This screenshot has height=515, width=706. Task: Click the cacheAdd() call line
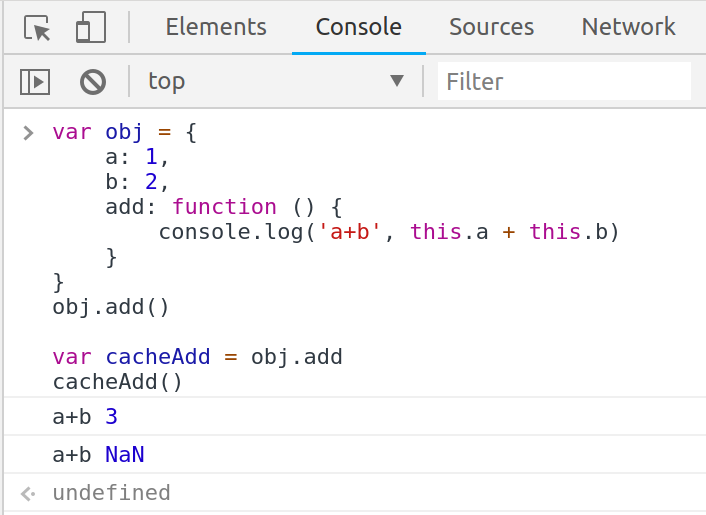click(118, 382)
